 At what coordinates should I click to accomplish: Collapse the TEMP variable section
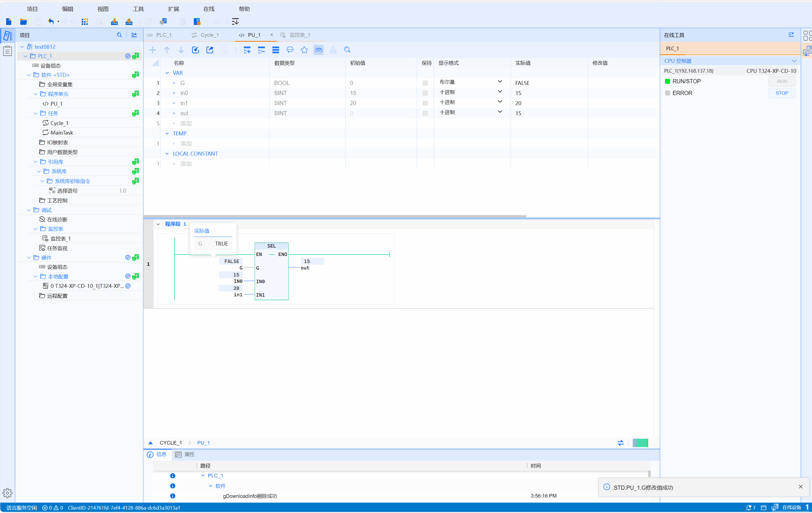[x=167, y=133]
